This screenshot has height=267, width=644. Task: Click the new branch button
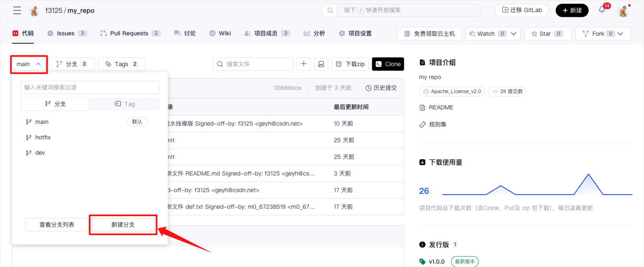click(123, 225)
